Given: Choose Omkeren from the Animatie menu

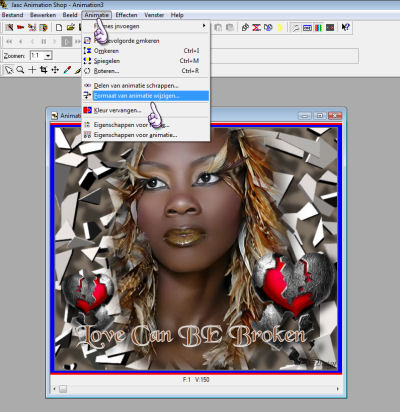Looking at the screenshot, I should (146, 51).
